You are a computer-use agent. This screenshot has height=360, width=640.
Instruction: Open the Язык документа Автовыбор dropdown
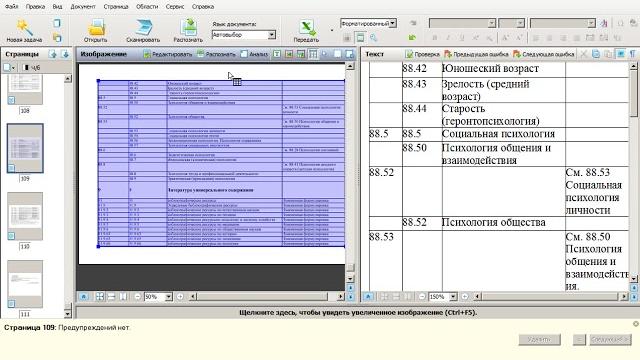click(271, 35)
